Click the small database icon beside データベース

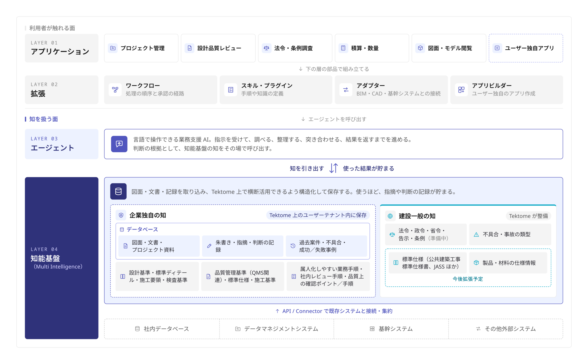[x=122, y=230]
